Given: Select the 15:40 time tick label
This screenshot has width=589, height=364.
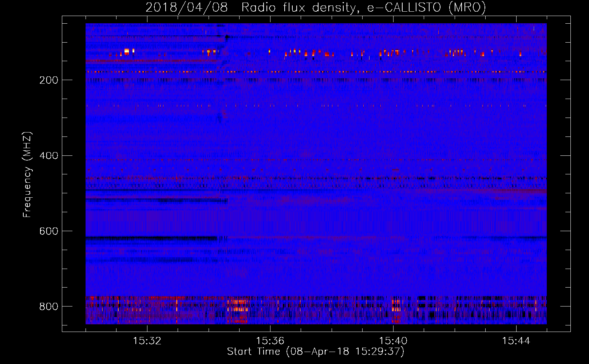Looking at the screenshot, I should [393, 341].
